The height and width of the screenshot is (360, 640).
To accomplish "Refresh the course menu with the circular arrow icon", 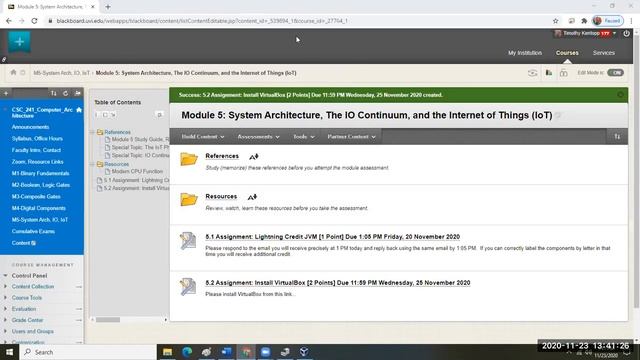I will point(65,93).
